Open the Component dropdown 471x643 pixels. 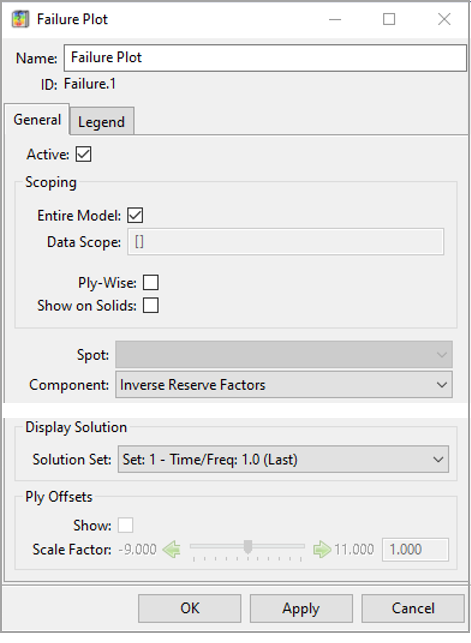point(284,385)
